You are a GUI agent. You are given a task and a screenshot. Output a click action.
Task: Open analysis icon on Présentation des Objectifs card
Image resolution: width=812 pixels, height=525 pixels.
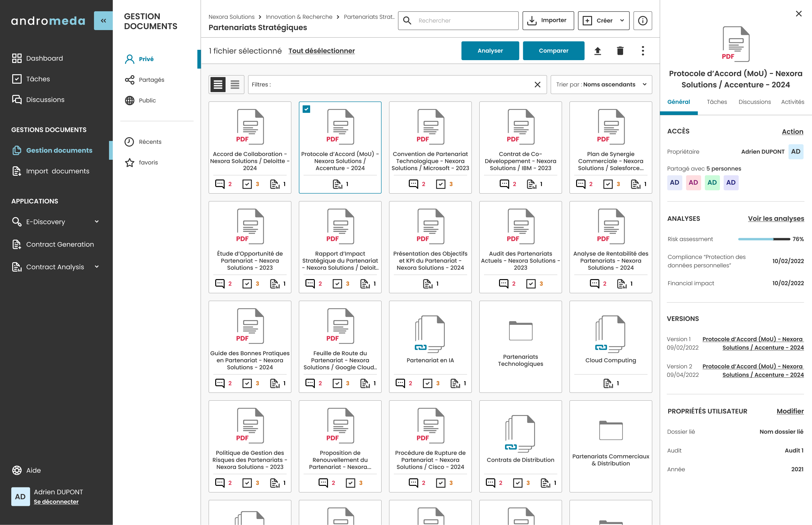[x=428, y=283]
